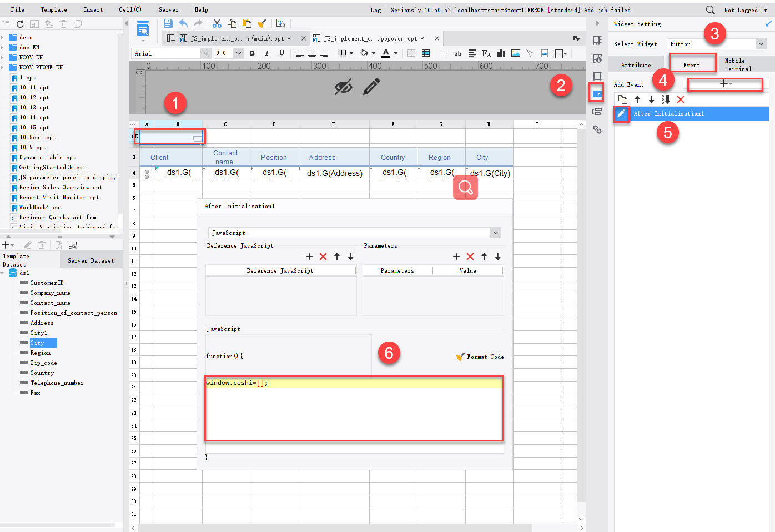
Task: Select the Cut icon in the toolbar
Action: 217,23
